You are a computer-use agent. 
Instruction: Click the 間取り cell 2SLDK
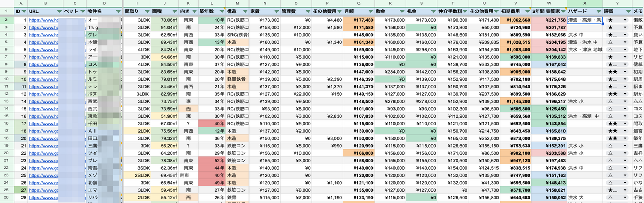(x=137, y=175)
